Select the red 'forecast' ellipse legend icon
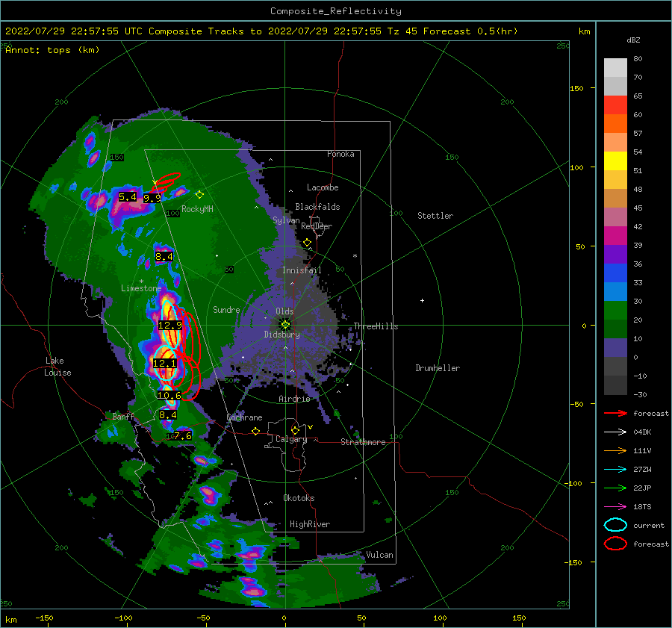 (x=615, y=544)
